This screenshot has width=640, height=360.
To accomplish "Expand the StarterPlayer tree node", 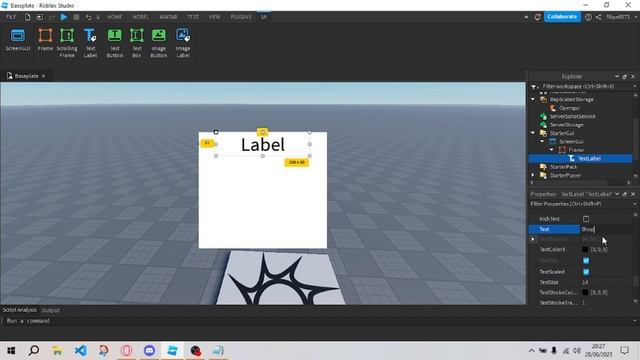I will click(533, 175).
